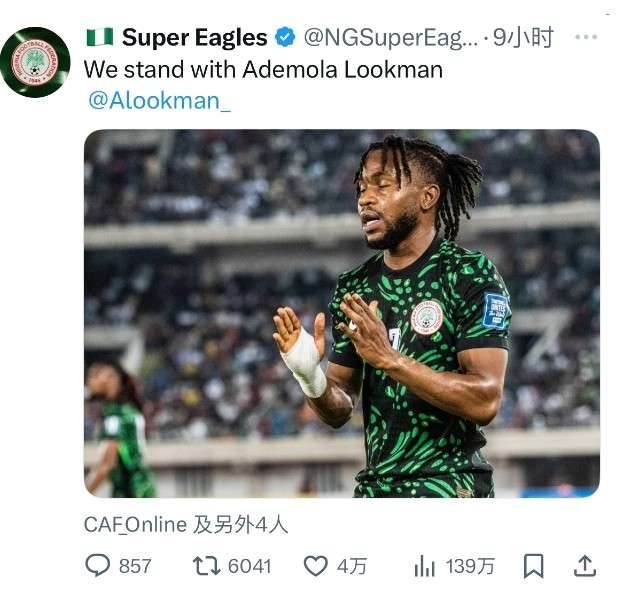
Task: Open the @Alookman_ mention link
Action: click(159, 101)
